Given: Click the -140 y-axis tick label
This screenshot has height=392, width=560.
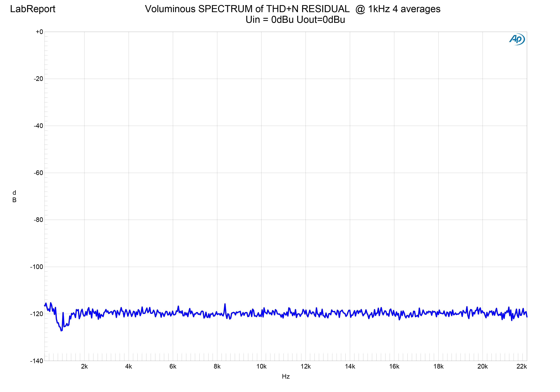Looking at the screenshot, I should pyautogui.click(x=37, y=361).
